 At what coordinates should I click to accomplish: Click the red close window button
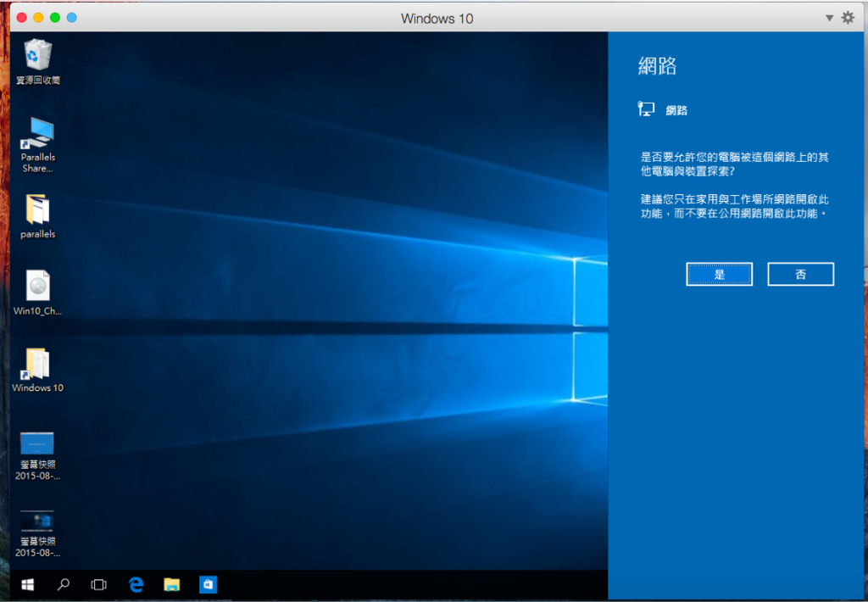click(x=21, y=18)
